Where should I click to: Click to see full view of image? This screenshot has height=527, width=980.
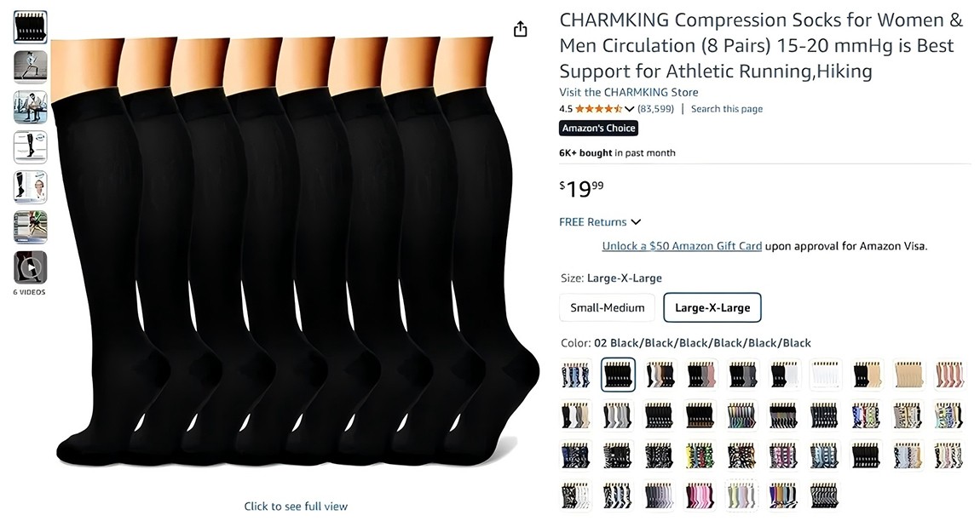296,507
